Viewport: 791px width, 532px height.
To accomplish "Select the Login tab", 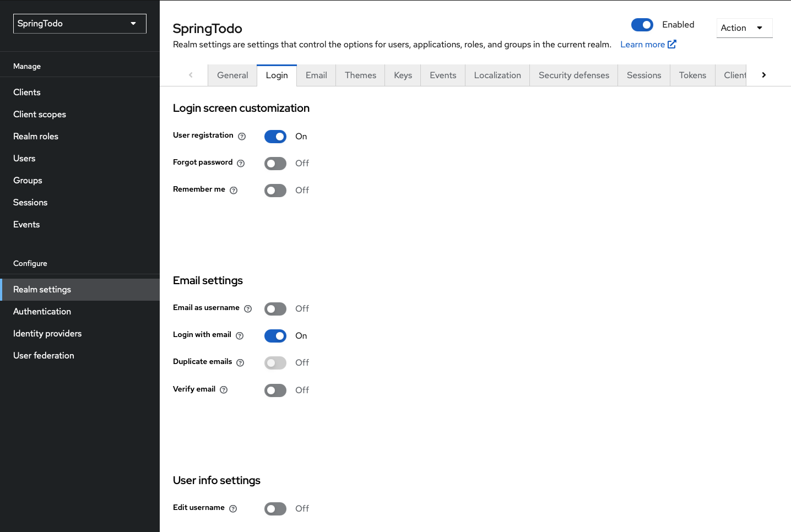I will point(277,75).
